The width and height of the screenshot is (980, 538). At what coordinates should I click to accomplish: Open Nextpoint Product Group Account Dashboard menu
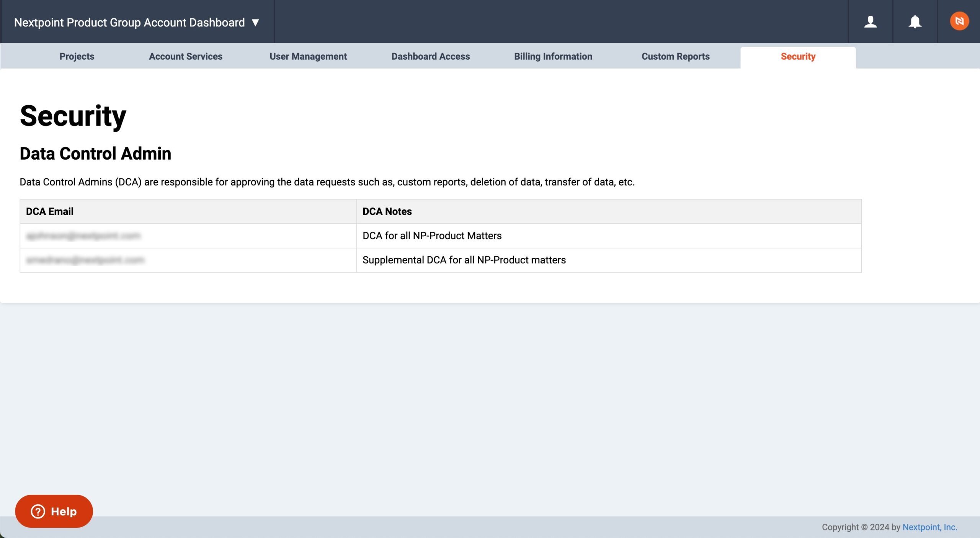pos(129,23)
